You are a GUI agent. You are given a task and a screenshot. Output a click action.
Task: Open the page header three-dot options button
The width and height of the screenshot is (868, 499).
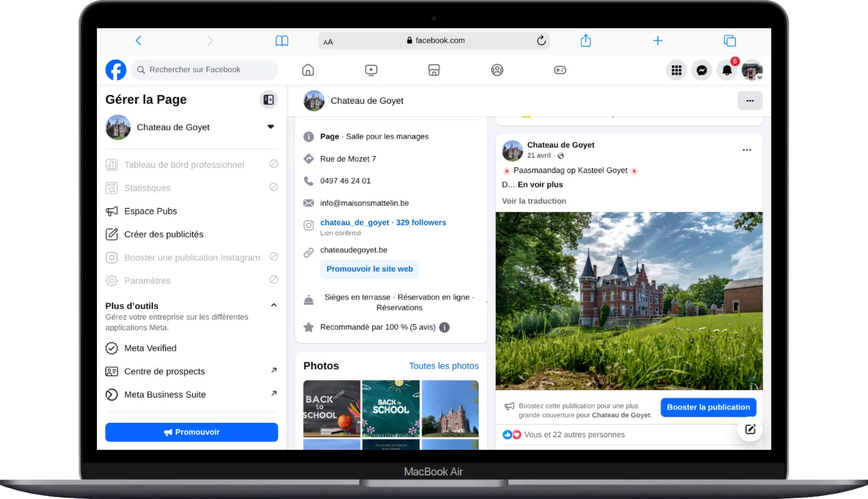tap(750, 101)
